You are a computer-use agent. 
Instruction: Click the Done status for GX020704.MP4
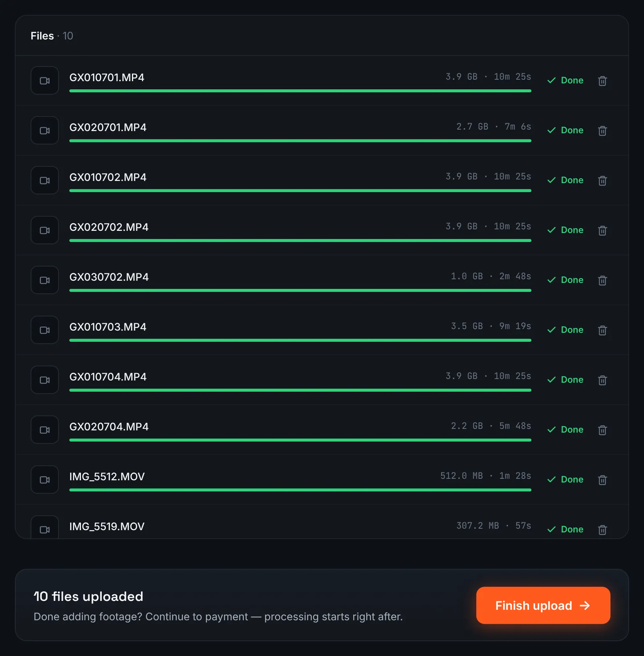565,430
